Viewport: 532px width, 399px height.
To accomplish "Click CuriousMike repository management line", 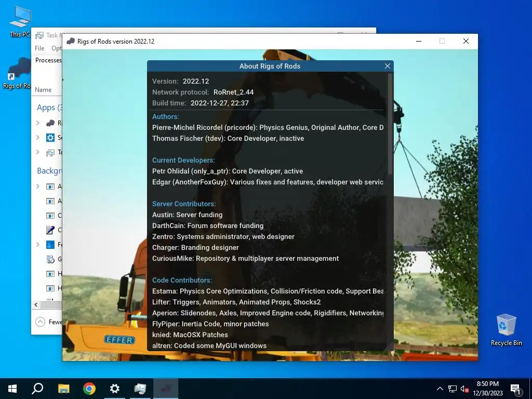I will [245, 259].
